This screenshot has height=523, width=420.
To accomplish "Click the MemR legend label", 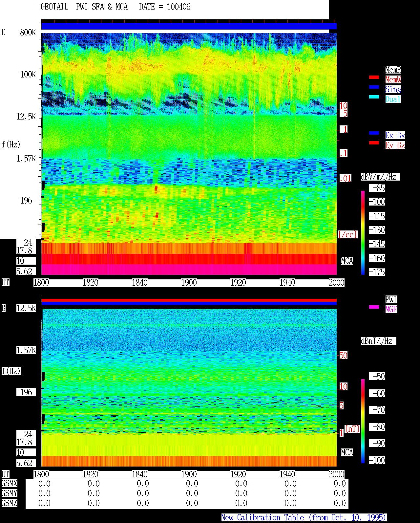I will point(393,70).
